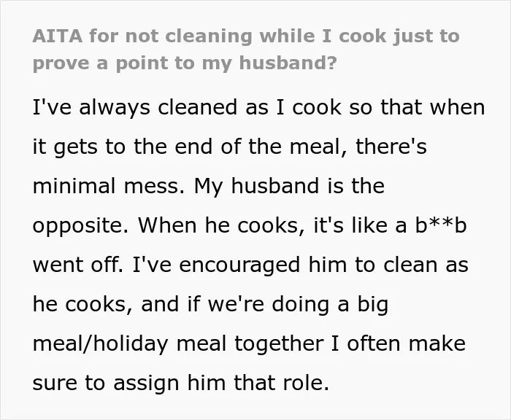
Task: Click the word 'AITA' starting the title
Action: (x=58, y=36)
